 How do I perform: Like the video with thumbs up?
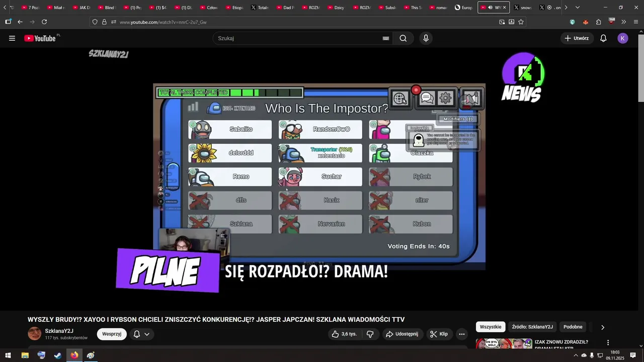coord(345,334)
